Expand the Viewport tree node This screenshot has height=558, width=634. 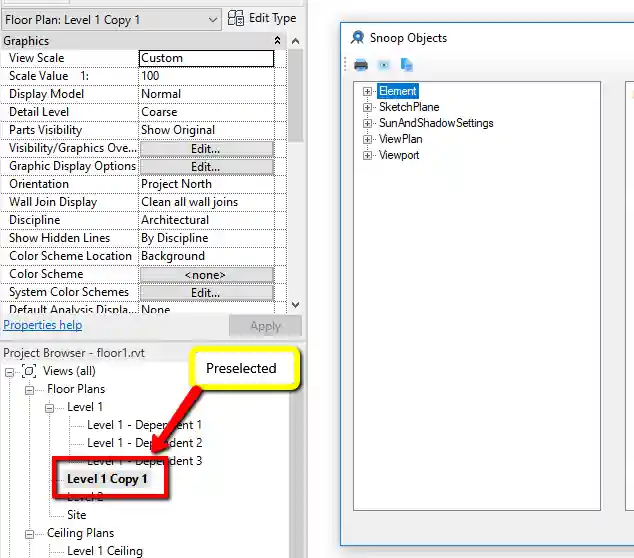[368, 156]
